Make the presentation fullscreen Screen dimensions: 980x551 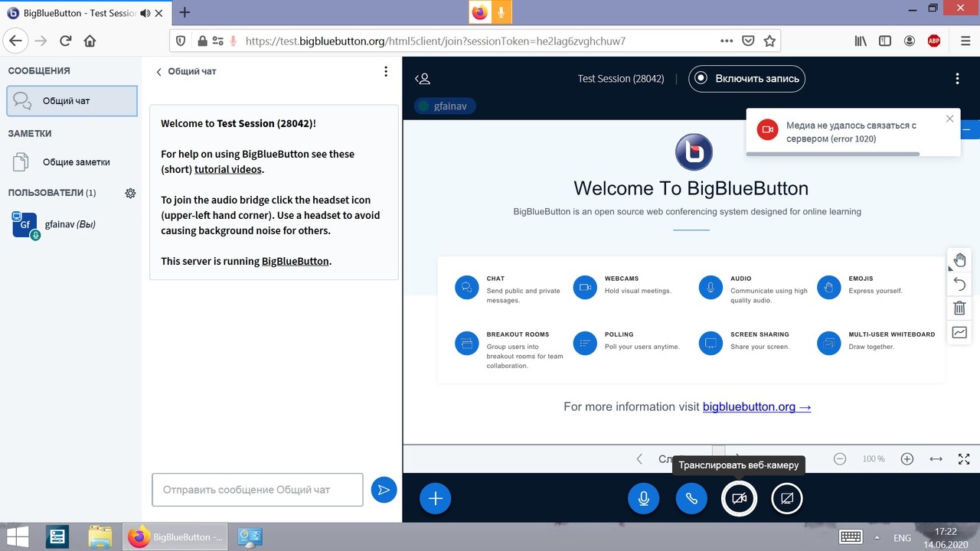tap(964, 459)
